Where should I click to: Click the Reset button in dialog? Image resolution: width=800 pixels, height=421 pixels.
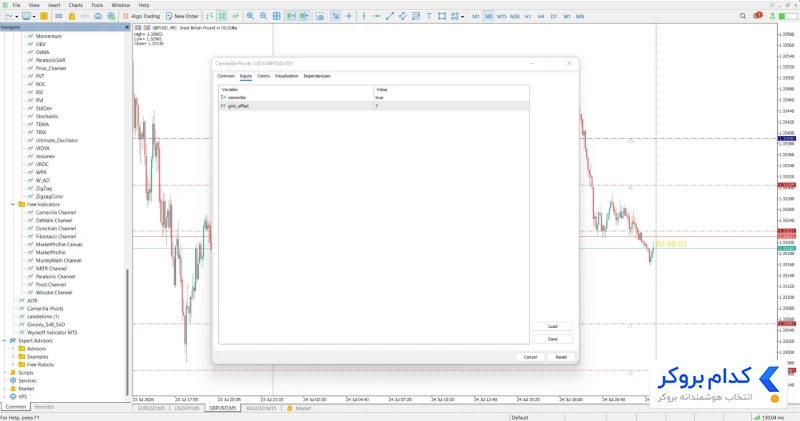tap(561, 357)
